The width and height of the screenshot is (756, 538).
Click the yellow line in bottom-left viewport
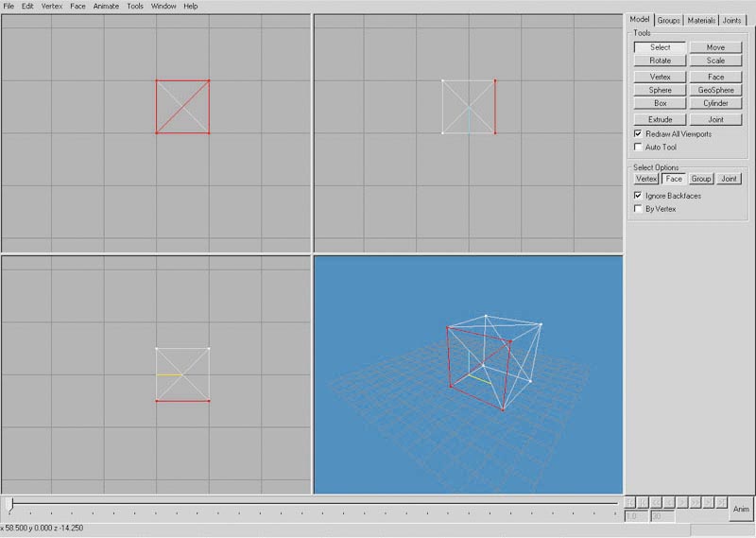pyautogui.click(x=169, y=375)
